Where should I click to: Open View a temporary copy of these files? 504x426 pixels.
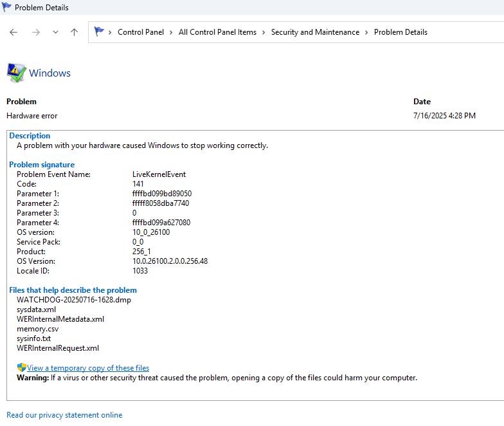(x=88, y=368)
